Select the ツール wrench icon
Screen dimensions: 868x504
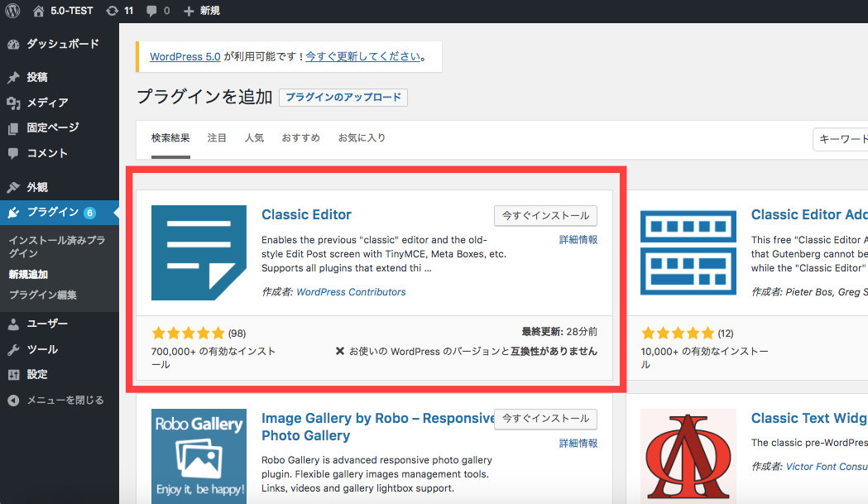14,349
